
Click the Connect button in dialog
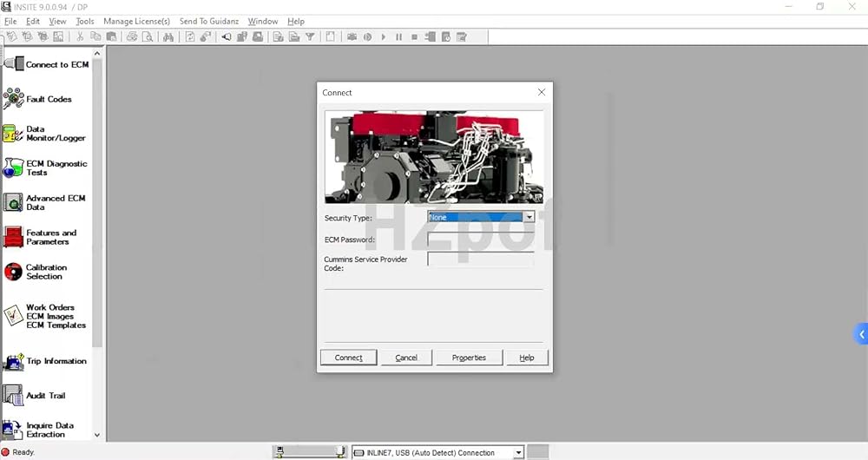coord(348,358)
